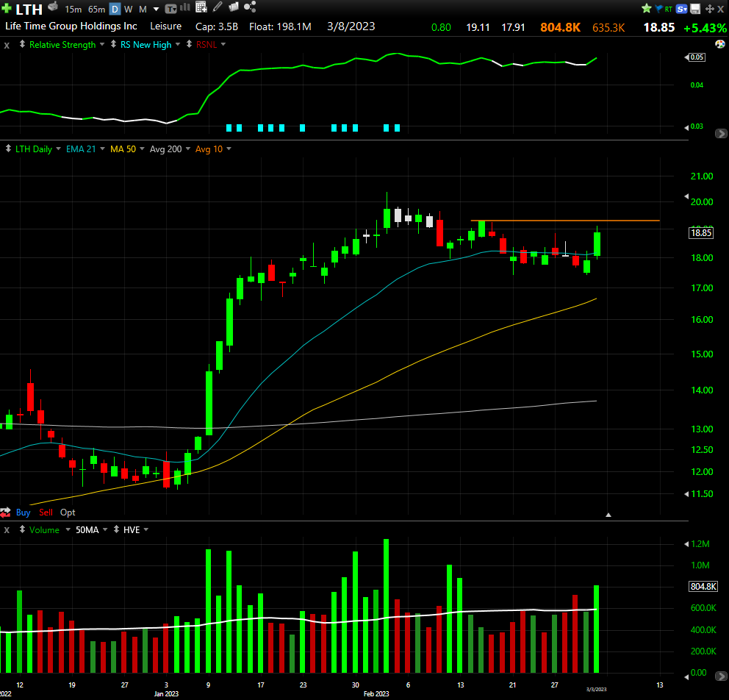Image resolution: width=729 pixels, height=700 pixels.
Task: Open the EMA 21 dropdown
Action: [x=102, y=149]
